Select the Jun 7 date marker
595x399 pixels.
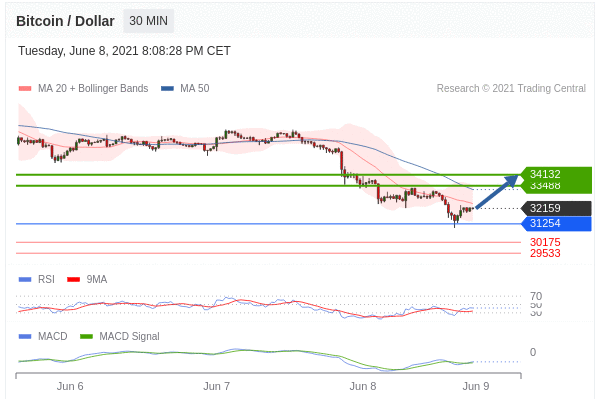216,386
